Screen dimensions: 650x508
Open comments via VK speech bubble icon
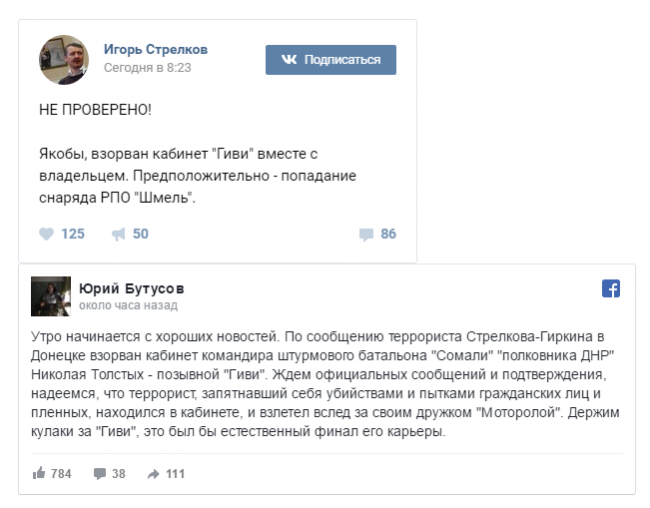click(366, 234)
